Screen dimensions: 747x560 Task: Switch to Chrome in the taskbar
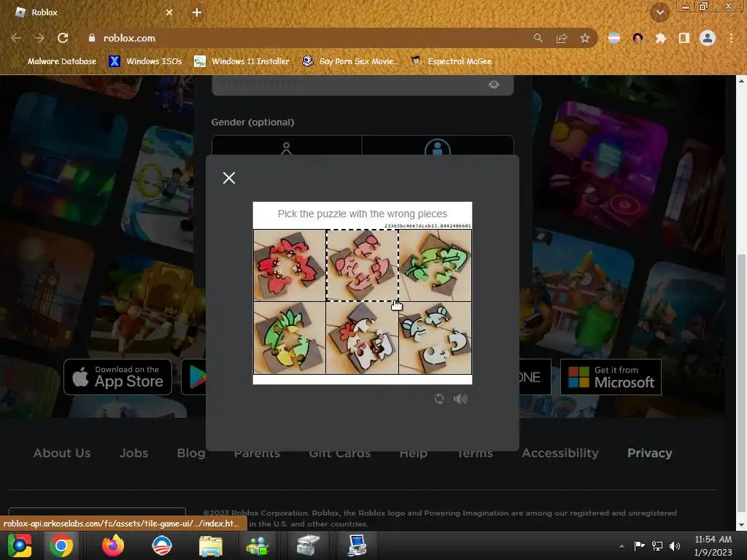pyautogui.click(x=61, y=545)
